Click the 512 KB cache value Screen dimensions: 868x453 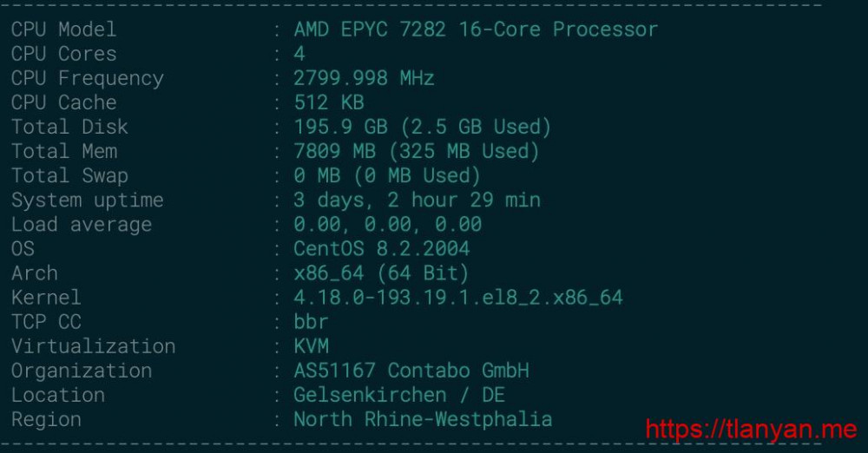328,102
